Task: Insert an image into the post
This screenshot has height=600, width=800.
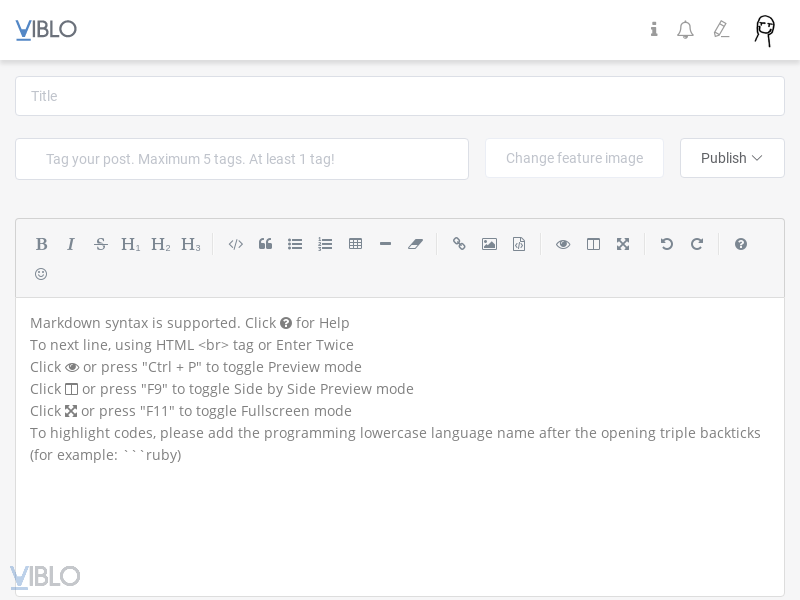Action: tap(489, 244)
